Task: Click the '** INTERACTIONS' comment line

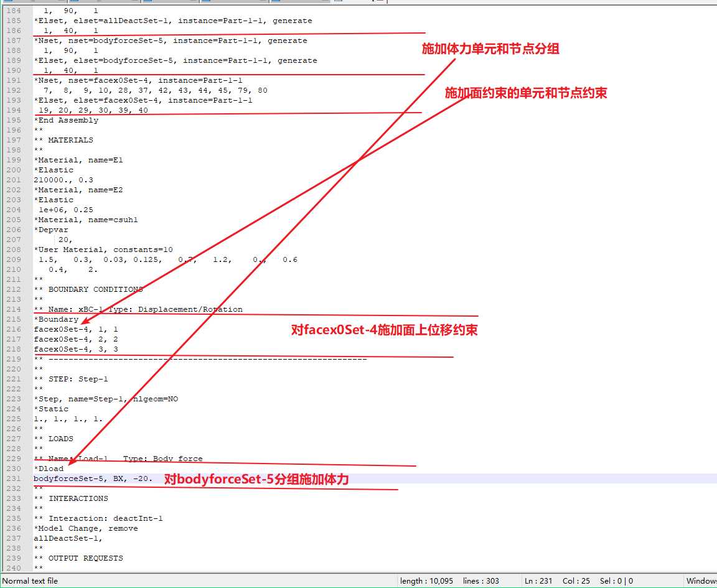Action: (x=71, y=498)
